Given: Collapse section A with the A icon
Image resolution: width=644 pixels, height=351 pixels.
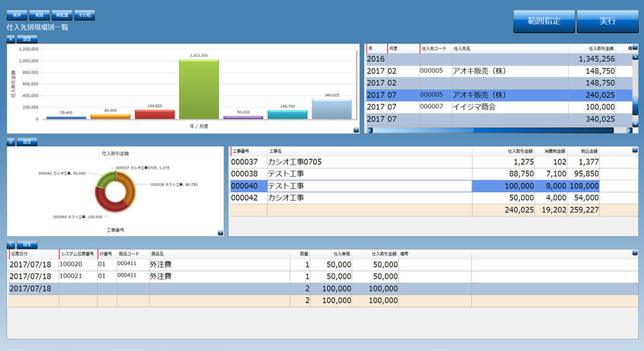Looking at the screenshot, I should click(x=10, y=39).
